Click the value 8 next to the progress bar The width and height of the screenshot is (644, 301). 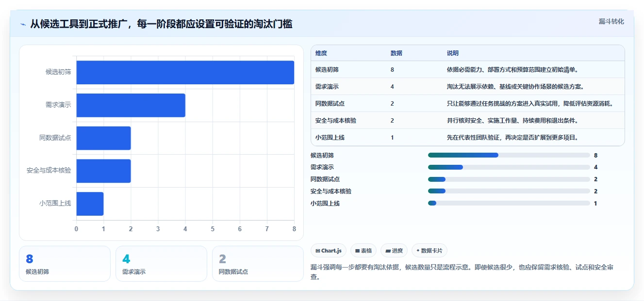pos(595,156)
